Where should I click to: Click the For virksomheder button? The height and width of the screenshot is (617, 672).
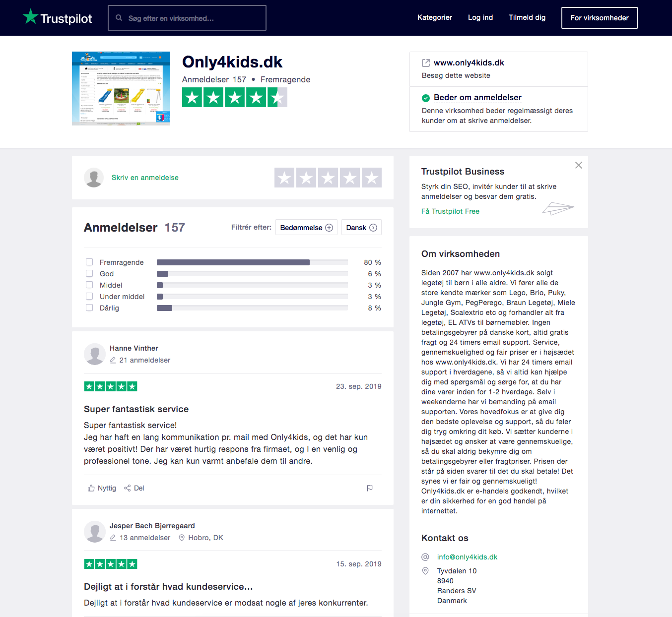(599, 18)
